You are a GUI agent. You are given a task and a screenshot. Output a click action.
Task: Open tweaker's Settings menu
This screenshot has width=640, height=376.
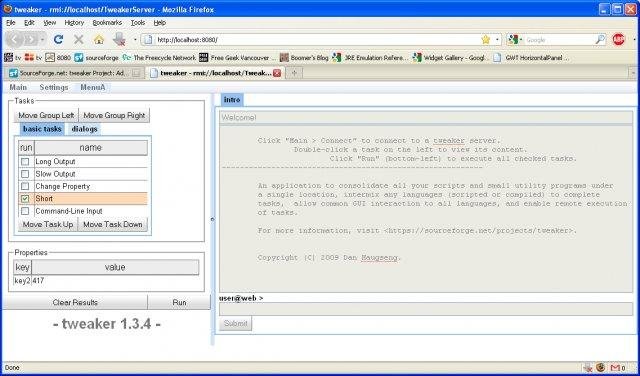pyautogui.click(x=53, y=87)
